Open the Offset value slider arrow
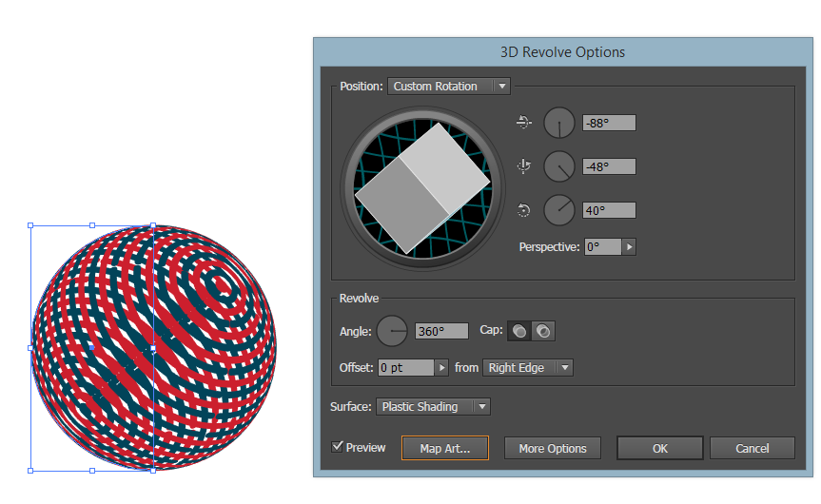821x504 pixels. (441, 367)
